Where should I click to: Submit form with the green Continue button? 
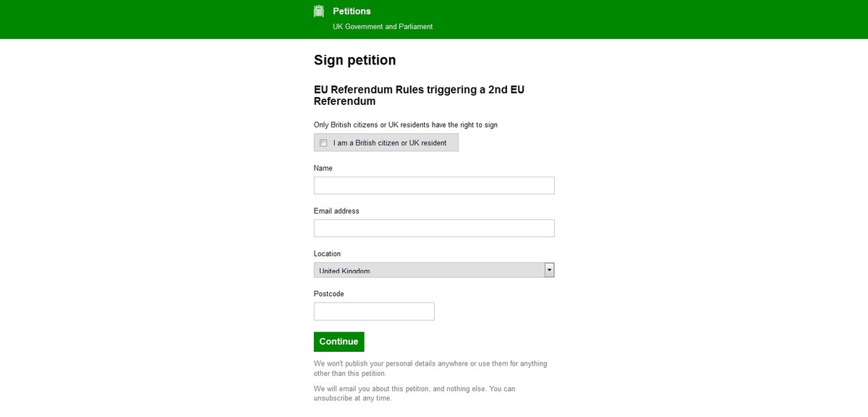(x=339, y=342)
